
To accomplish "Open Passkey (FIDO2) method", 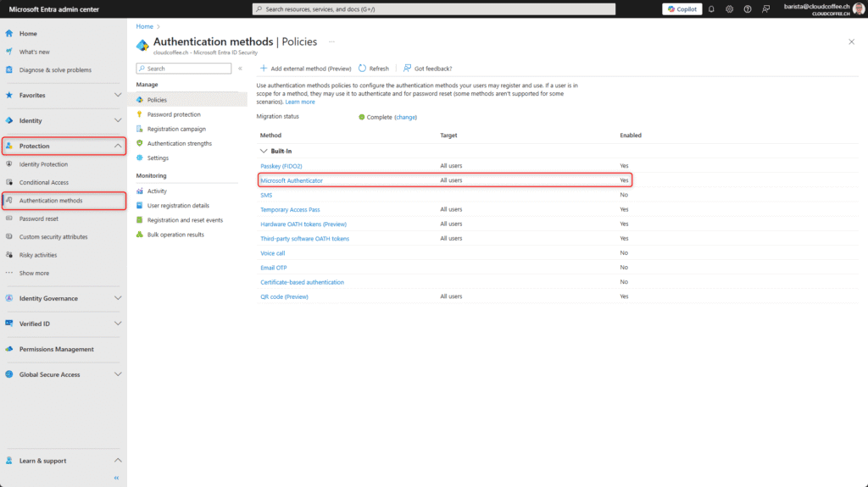I will tap(281, 166).
